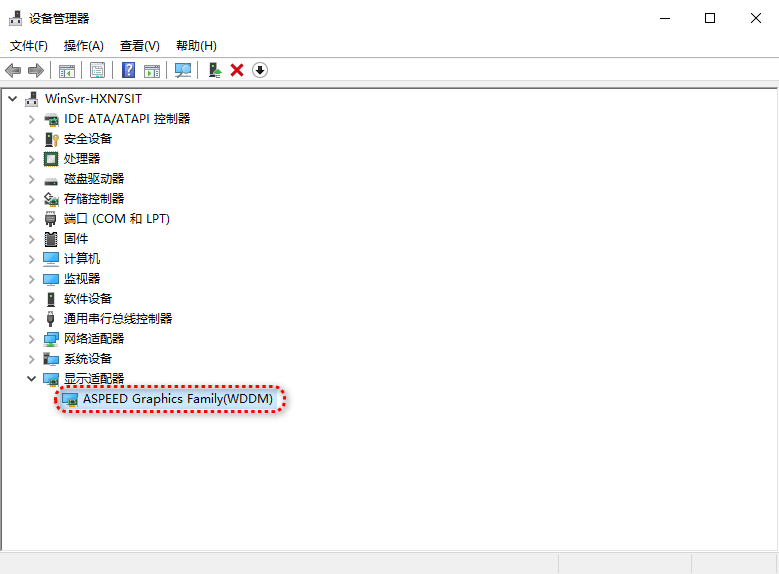
Task: Close the 设备管理器 window
Action: (756, 18)
